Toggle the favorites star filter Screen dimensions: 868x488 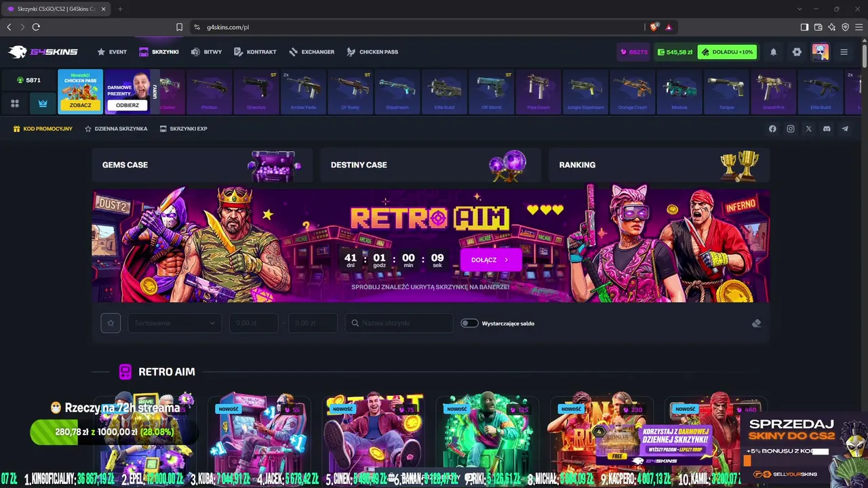pyautogui.click(x=111, y=323)
